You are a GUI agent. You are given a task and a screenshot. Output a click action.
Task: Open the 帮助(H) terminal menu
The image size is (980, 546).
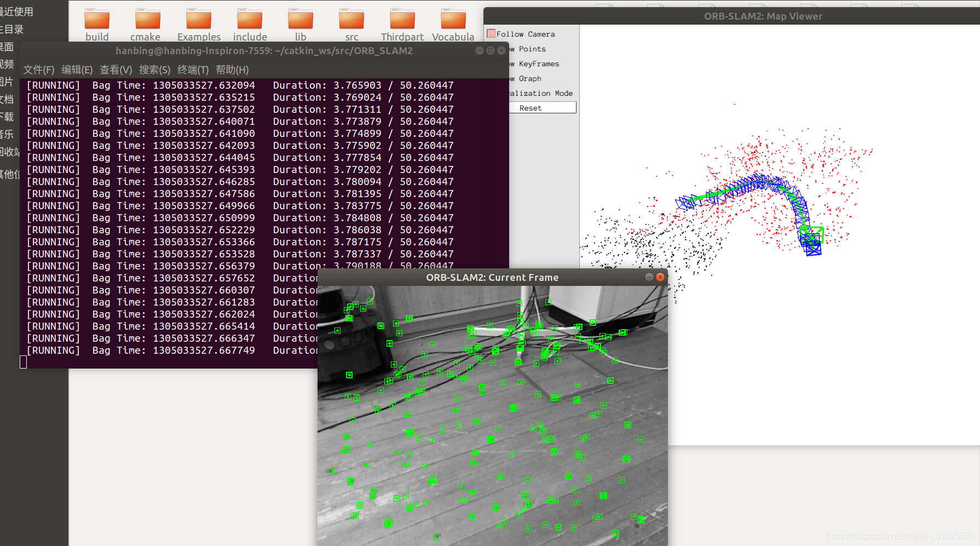232,70
